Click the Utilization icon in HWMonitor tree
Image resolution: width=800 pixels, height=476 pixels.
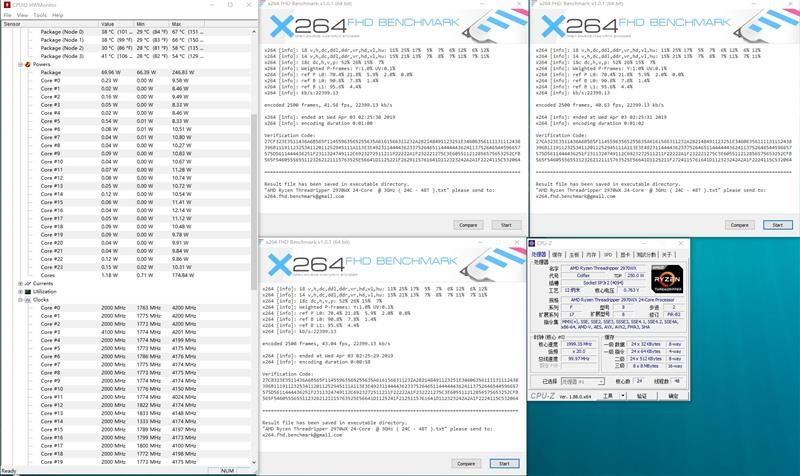pos(28,291)
